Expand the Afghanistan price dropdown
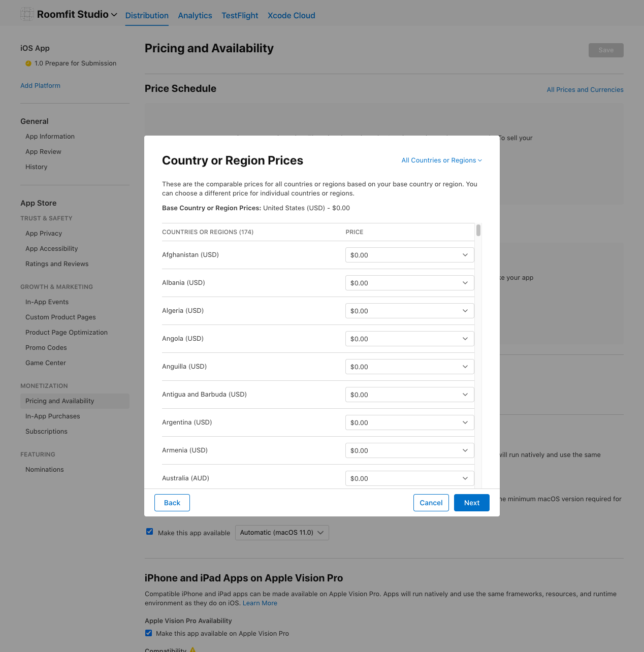 (409, 255)
